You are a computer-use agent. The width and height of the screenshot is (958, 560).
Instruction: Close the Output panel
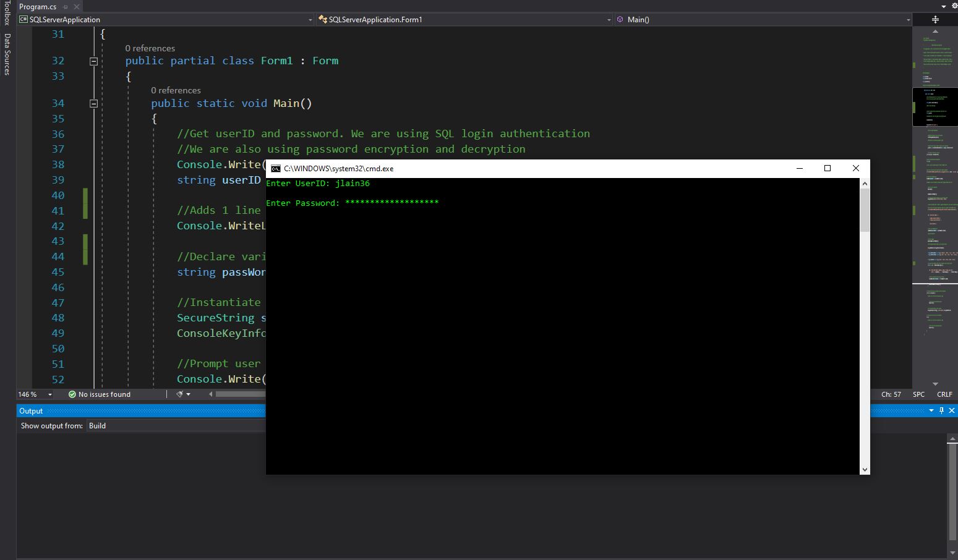click(x=952, y=410)
